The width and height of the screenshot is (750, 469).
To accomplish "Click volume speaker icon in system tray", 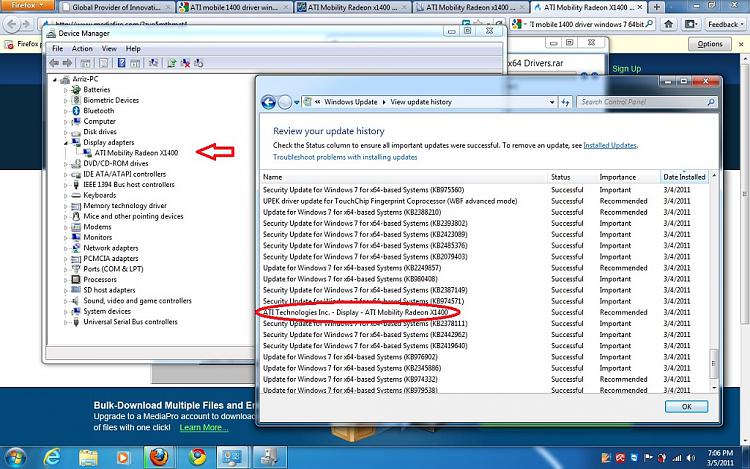I will coord(691,458).
